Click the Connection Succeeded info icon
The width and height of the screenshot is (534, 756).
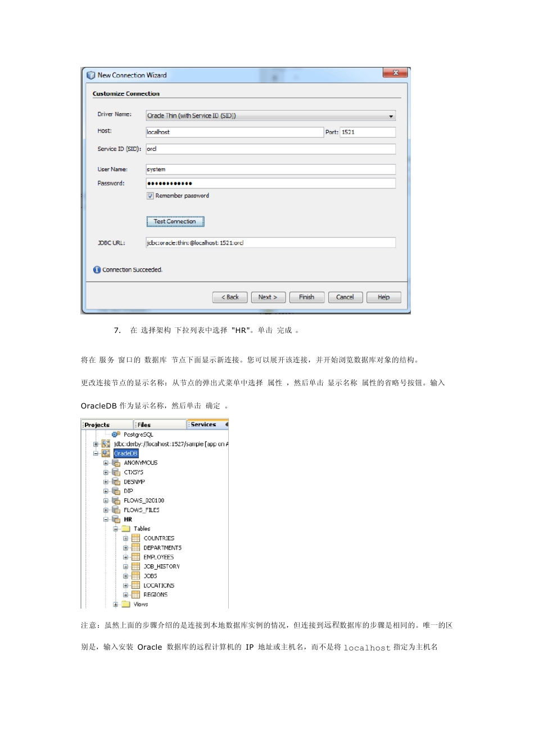pyautogui.click(x=97, y=270)
